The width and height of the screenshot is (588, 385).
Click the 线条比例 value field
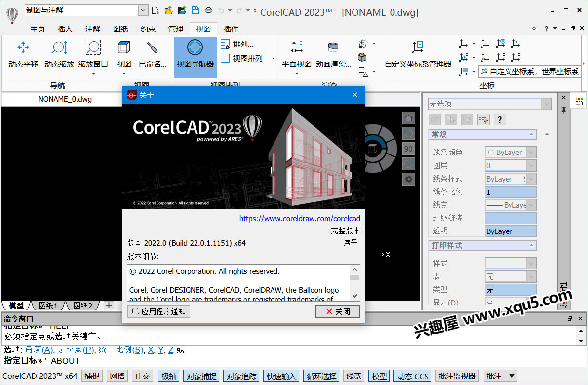[x=510, y=192]
